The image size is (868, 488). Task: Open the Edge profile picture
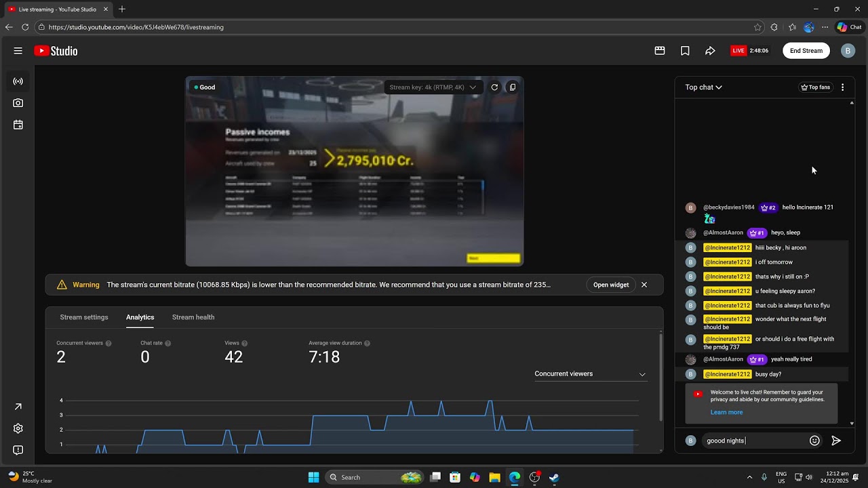(x=808, y=27)
